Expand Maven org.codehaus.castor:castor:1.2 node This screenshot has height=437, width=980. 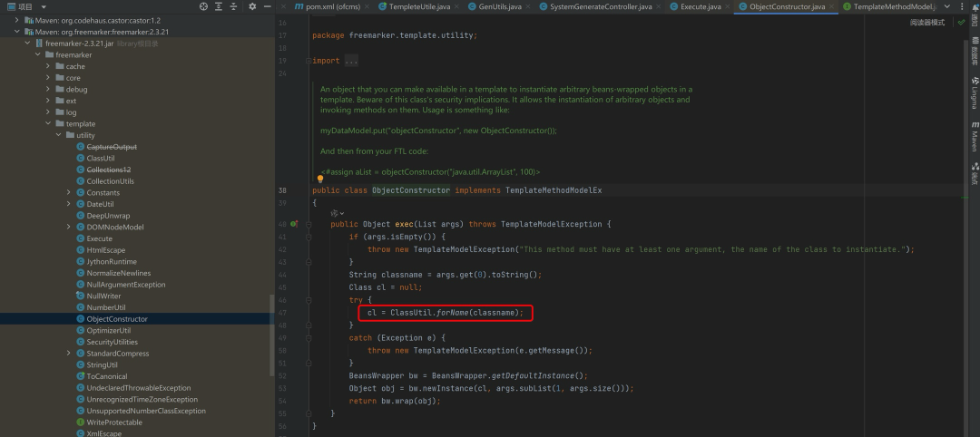click(17, 21)
